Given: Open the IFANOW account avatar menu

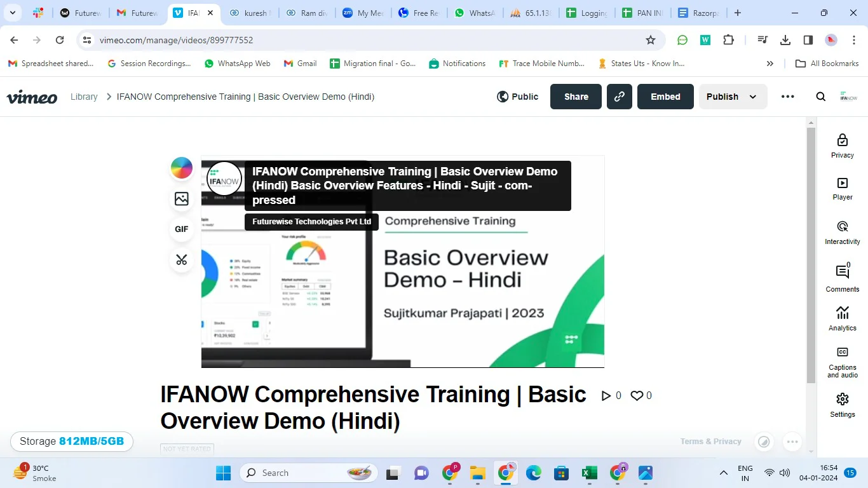Looking at the screenshot, I should coord(848,97).
